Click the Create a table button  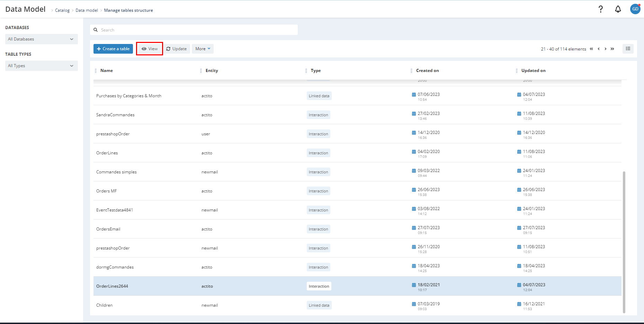point(113,49)
